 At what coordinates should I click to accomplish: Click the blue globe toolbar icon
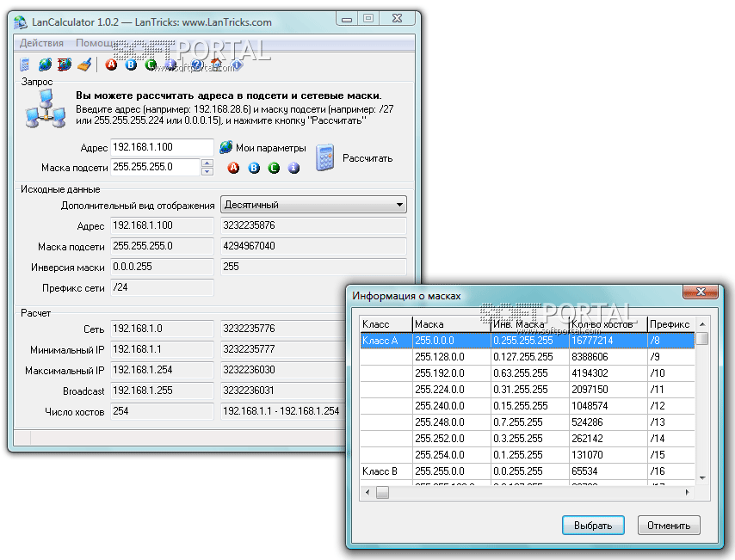tap(45, 65)
